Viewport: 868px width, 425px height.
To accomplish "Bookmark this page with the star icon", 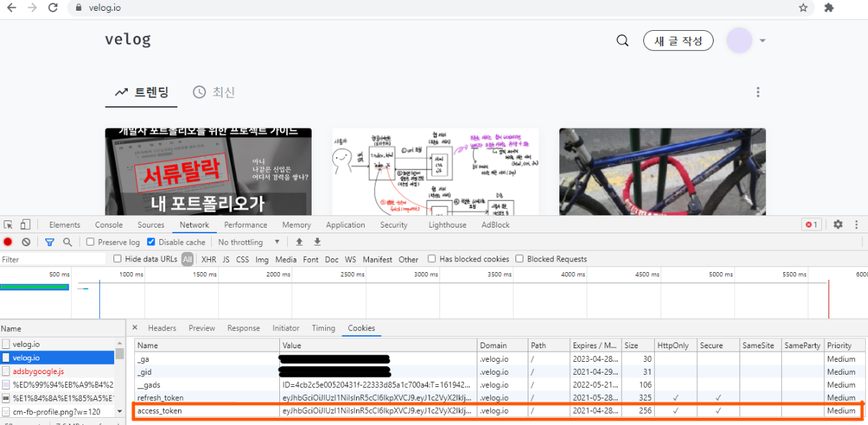I will click(803, 8).
